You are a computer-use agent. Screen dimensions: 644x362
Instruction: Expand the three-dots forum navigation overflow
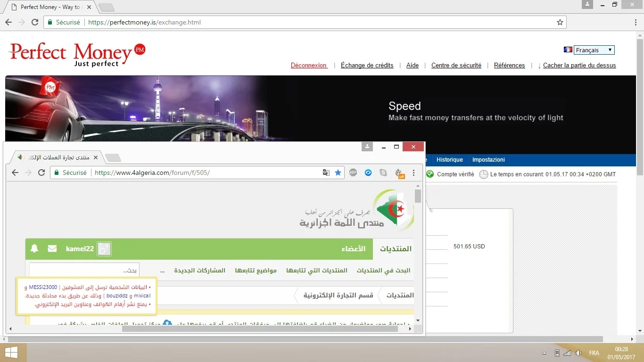pos(162,271)
